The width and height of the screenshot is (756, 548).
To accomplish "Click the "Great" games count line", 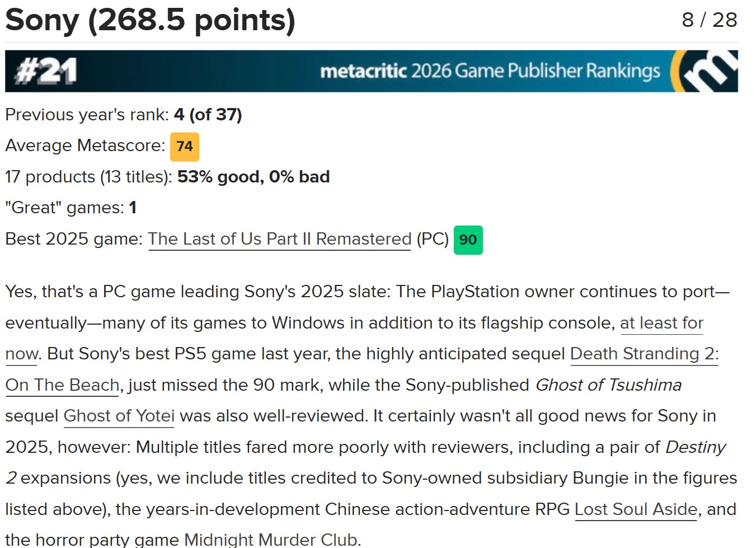I will 71,208.
